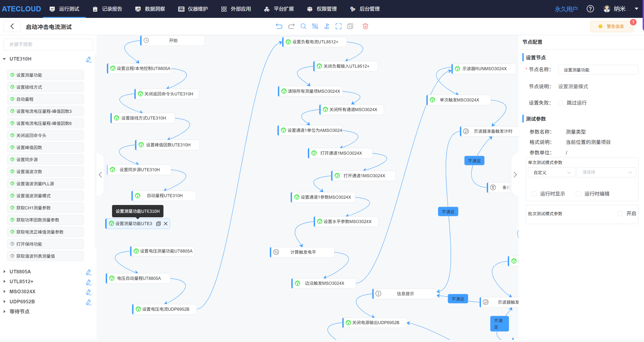
Task: Enable the 跳过运行 checkbox
Action: (x=561, y=103)
